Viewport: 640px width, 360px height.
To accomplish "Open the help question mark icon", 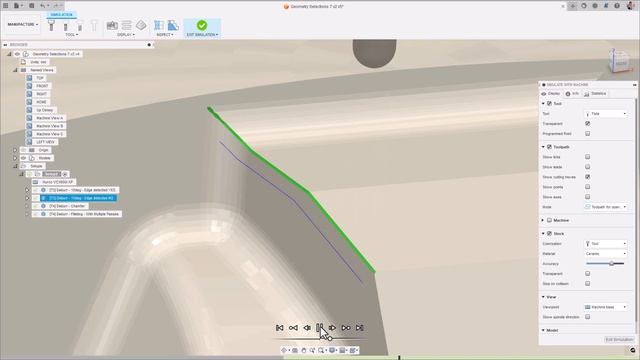I will 617,6.
